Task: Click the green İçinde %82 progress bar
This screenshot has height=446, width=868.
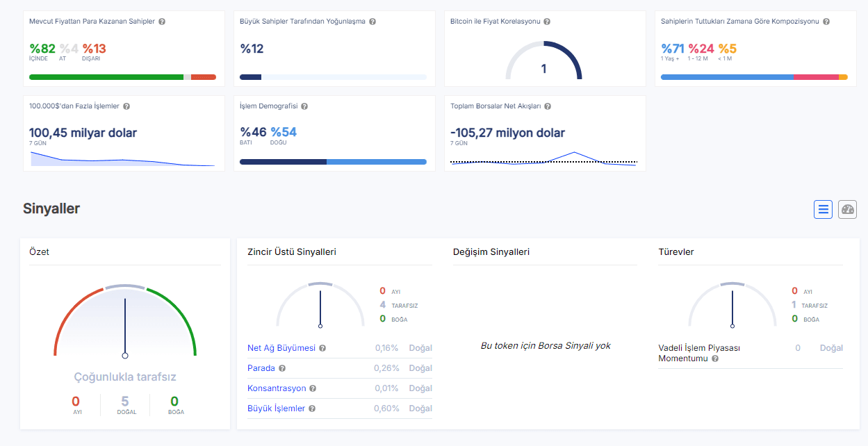Action: point(106,77)
